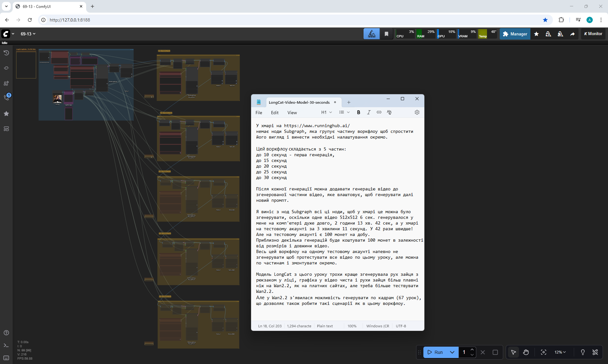Image resolution: width=608 pixels, height=364 pixels.
Task: Click the share arrow icon
Action: click(572, 34)
